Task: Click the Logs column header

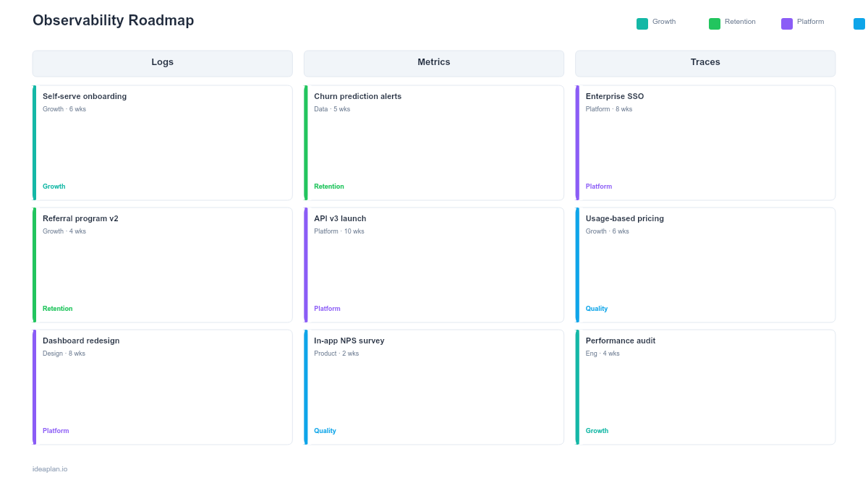Action: click(163, 63)
